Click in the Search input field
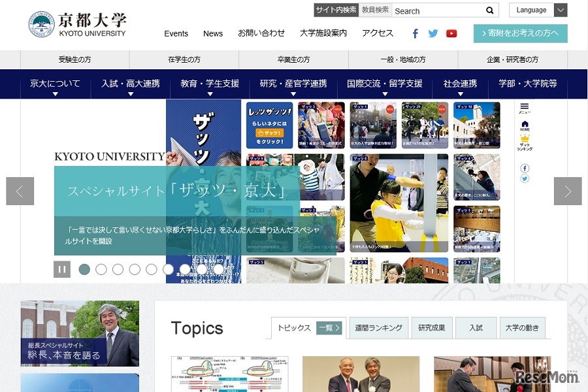The image size is (588, 392). [438, 10]
